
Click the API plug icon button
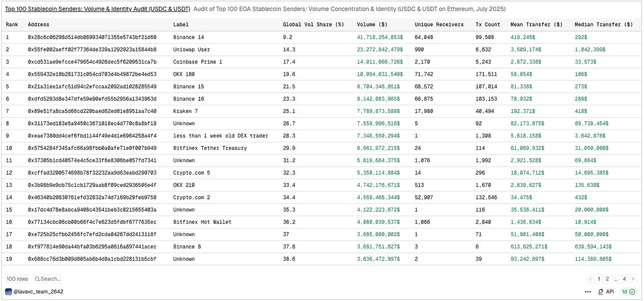606,292
